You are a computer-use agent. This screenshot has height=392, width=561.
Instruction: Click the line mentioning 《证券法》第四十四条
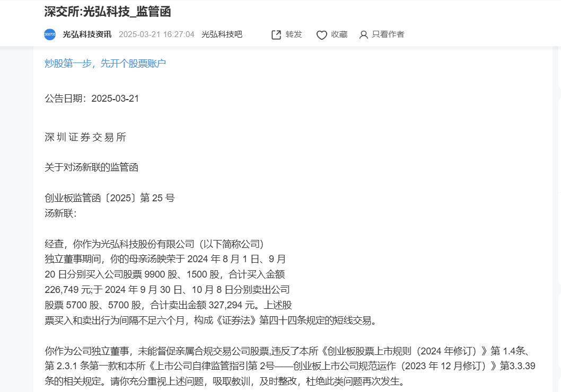[211, 320]
